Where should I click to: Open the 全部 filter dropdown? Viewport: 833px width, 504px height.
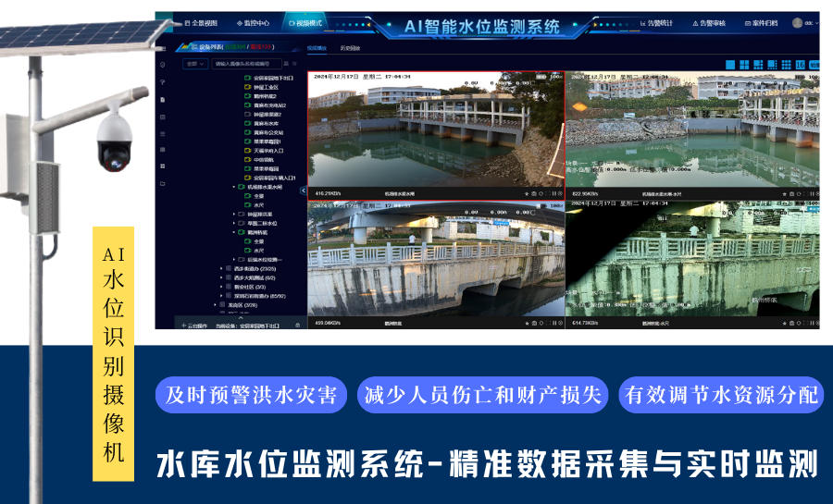[x=195, y=64]
